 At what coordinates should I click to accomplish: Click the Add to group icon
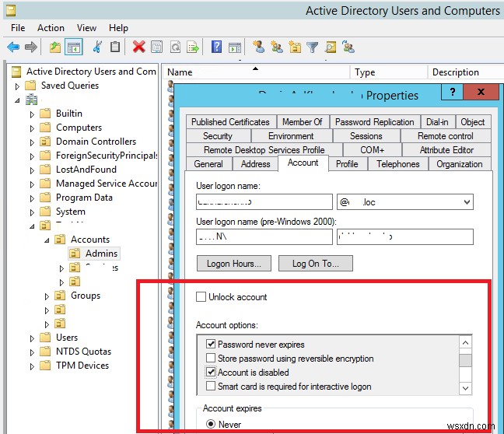point(348,47)
